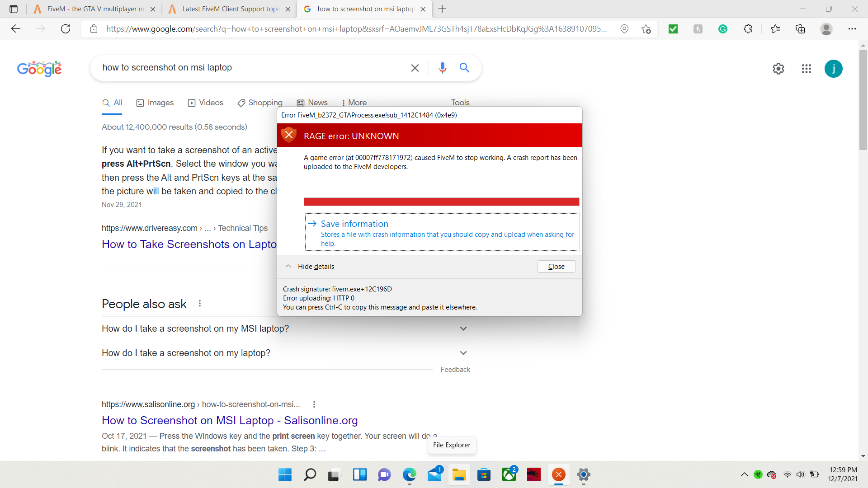Open Google quick settings gear

[778, 69]
